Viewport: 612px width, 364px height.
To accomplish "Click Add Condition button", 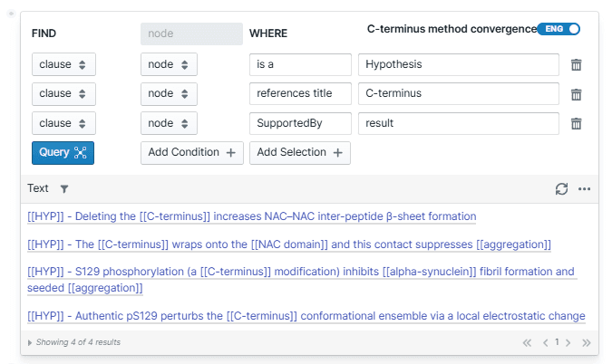I will coord(192,153).
